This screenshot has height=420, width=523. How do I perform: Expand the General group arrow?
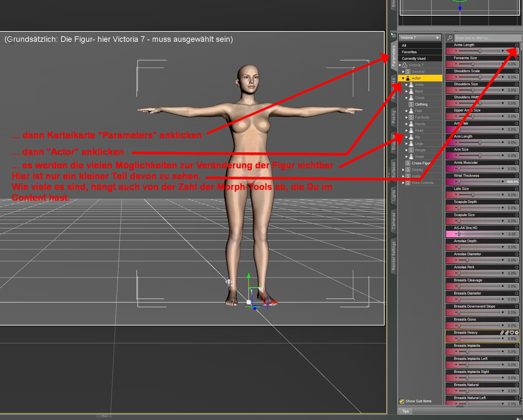pos(403,72)
